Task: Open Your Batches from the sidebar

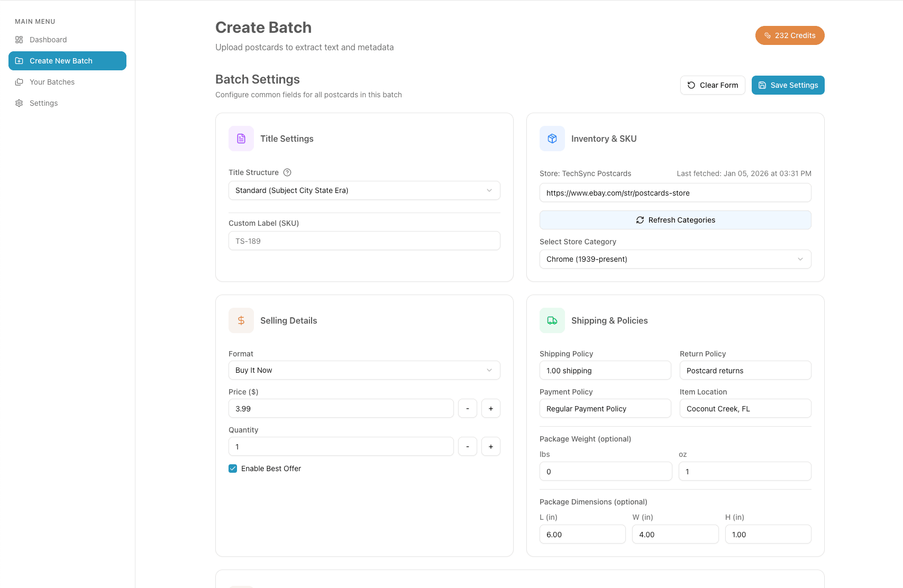Action: pos(52,82)
